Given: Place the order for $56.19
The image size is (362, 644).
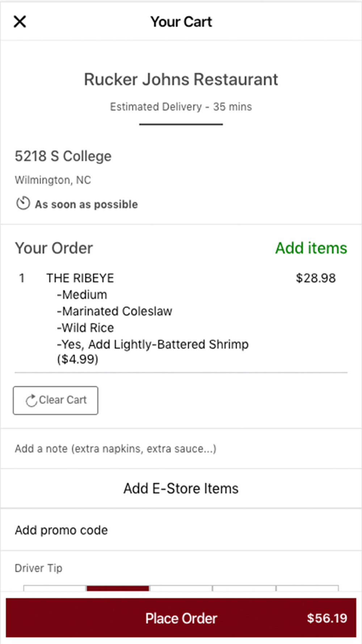Looking at the screenshot, I should point(181,618).
